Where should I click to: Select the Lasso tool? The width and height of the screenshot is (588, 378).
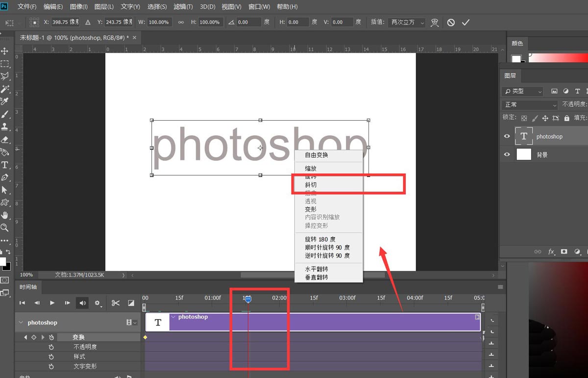pyautogui.click(x=5, y=76)
